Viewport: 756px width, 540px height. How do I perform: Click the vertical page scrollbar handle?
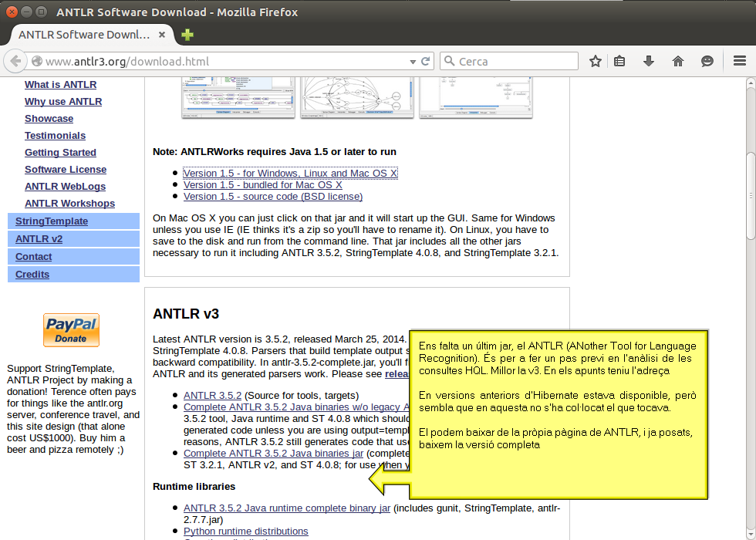tap(751, 196)
